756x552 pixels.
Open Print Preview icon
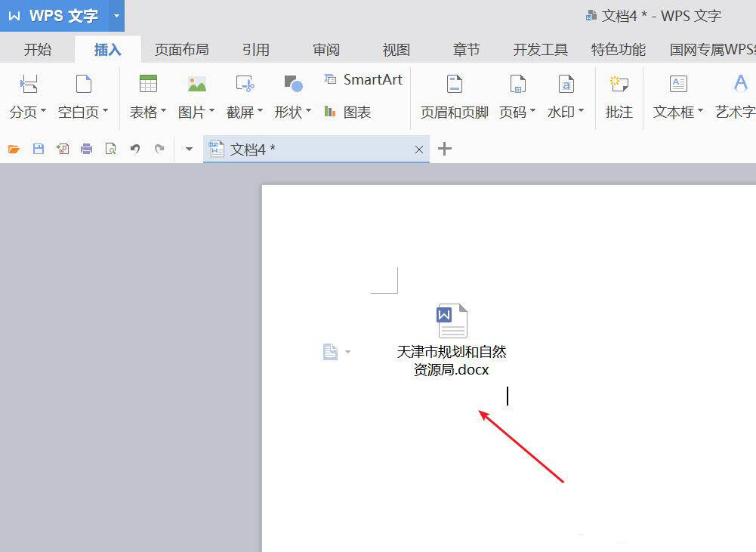[111, 149]
